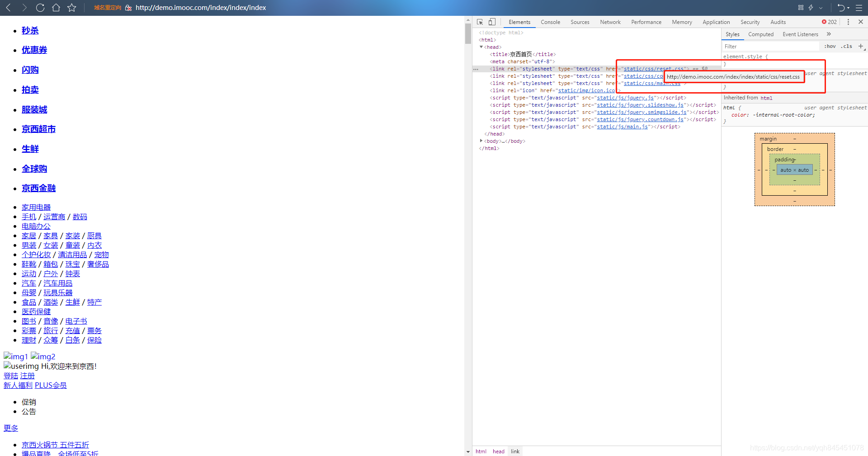Screen dimensions: 868x456
Task: Open the Network tab
Action: pyautogui.click(x=610, y=22)
